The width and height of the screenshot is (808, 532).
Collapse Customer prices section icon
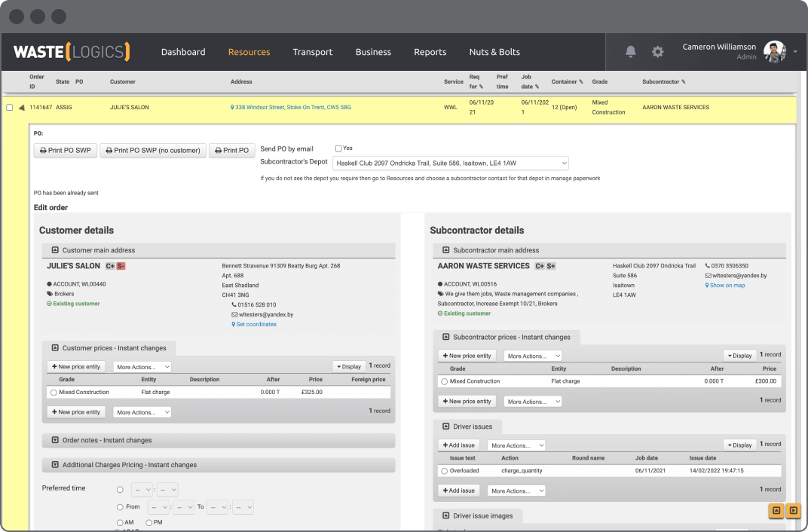click(55, 347)
